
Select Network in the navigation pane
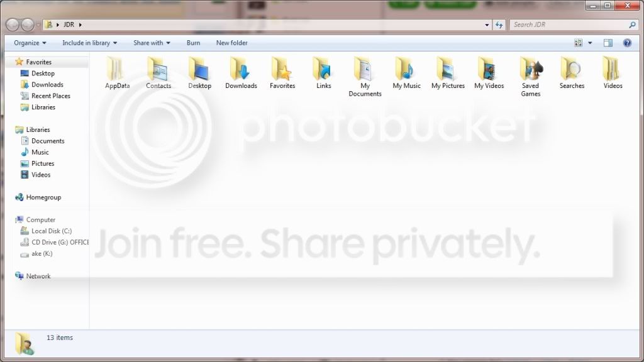(x=38, y=277)
